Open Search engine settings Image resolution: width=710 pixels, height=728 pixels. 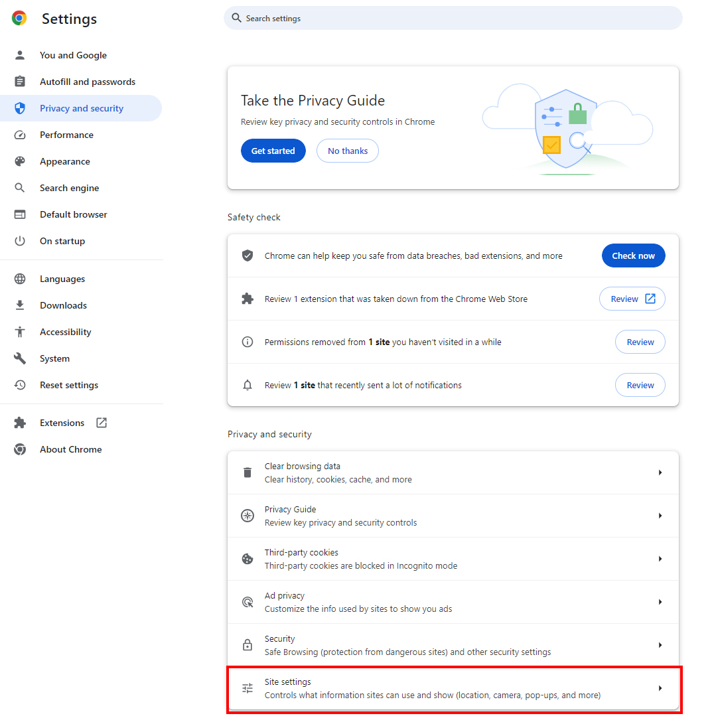[81, 188]
